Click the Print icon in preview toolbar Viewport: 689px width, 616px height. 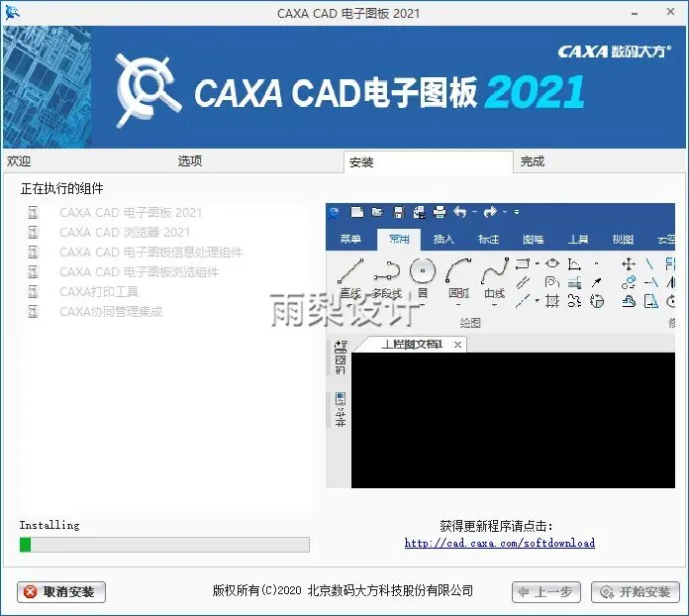pos(440,212)
